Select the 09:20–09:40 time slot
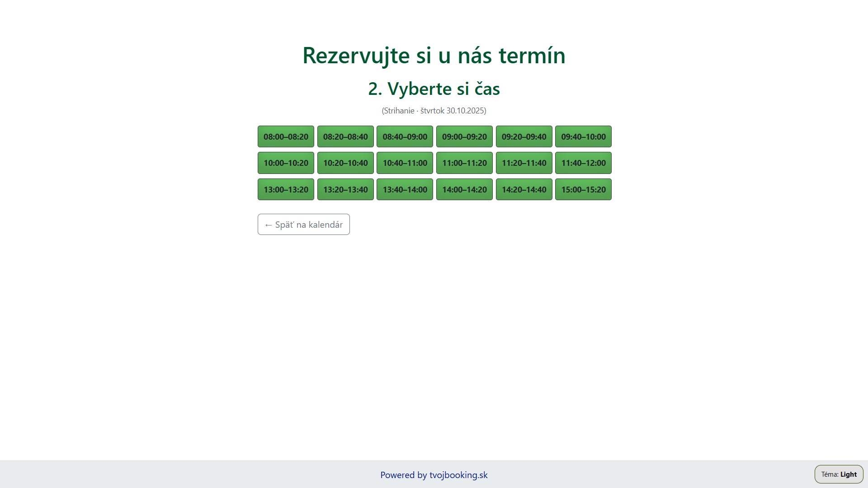 524,136
